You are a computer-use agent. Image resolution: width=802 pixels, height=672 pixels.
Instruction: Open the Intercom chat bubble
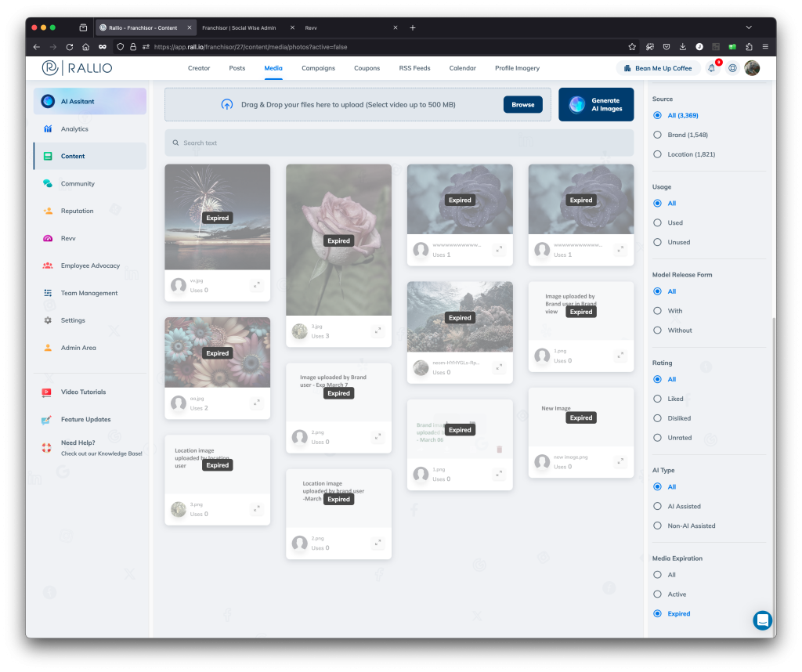(x=762, y=620)
